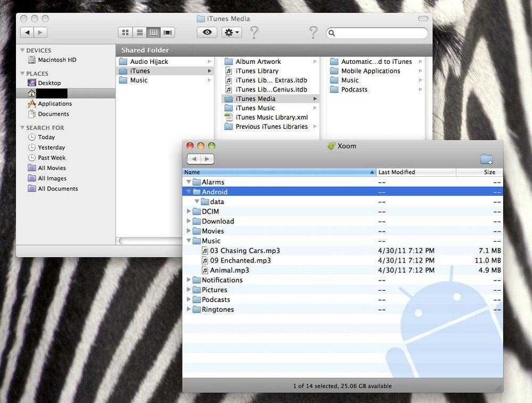This screenshot has width=532, height=403.
Task: Switch Finder to list view
Action: (x=139, y=32)
